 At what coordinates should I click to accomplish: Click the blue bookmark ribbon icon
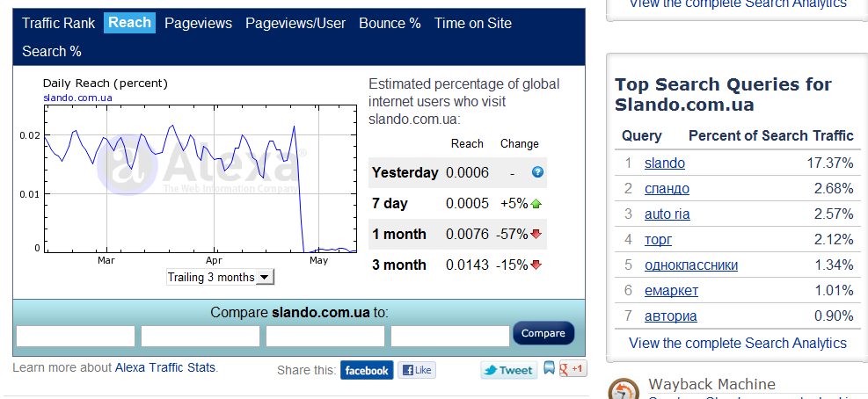pos(549,368)
